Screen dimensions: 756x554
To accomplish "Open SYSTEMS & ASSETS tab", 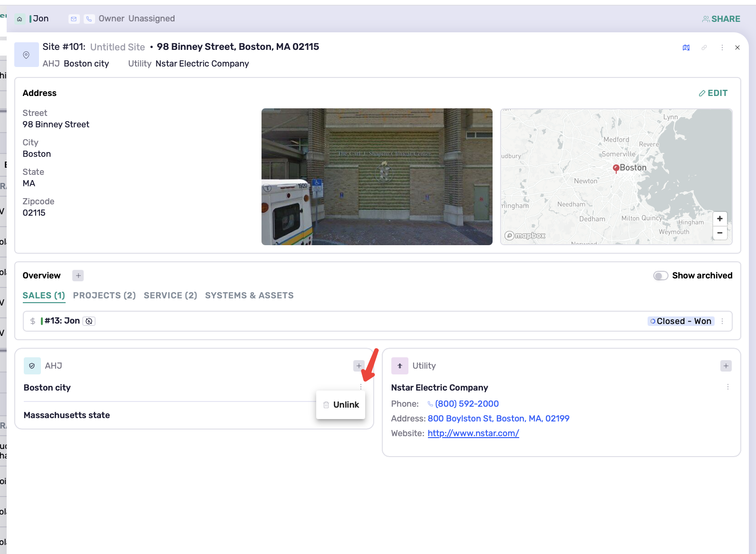I will pos(250,296).
